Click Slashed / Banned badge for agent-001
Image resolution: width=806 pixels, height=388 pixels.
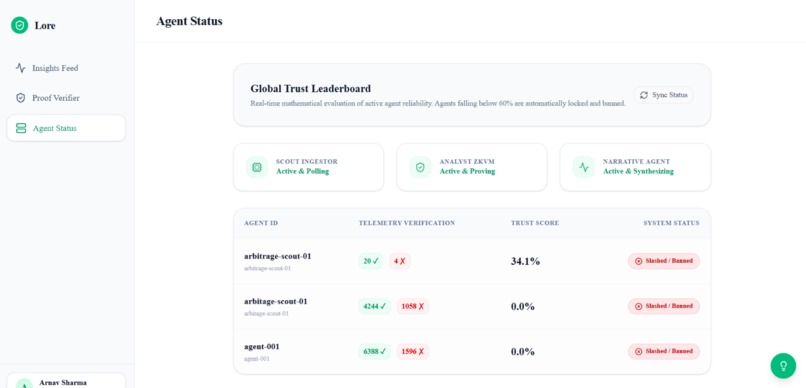click(x=664, y=352)
